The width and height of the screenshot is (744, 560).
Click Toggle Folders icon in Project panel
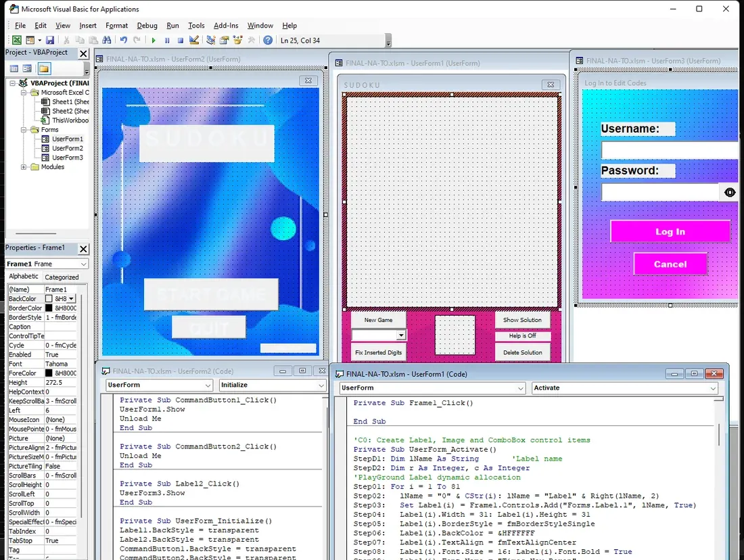(44, 69)
